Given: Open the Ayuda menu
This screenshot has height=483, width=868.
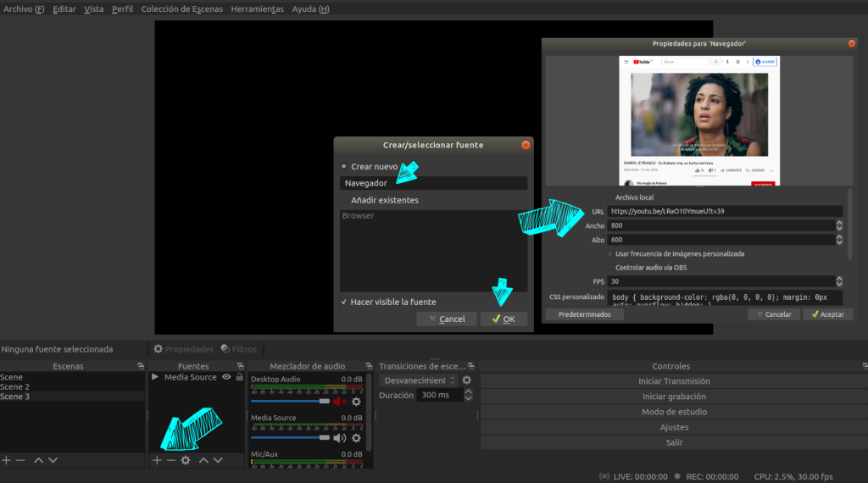Looking at the screenshot, I should point(310,8).
